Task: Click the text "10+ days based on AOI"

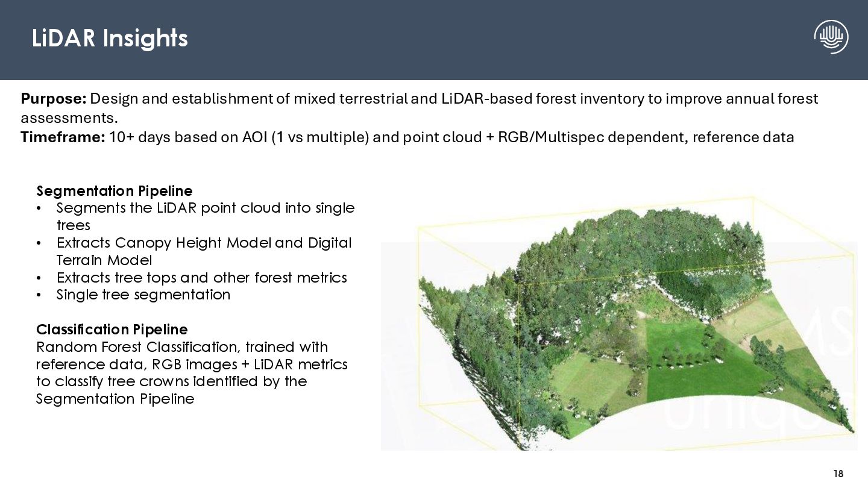Action: [x=189, y=137]
